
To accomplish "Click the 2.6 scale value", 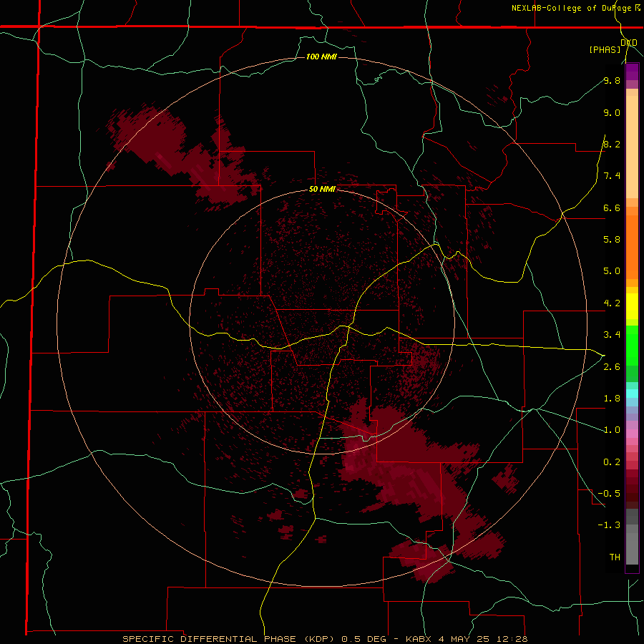I will (x=612, y=367).
